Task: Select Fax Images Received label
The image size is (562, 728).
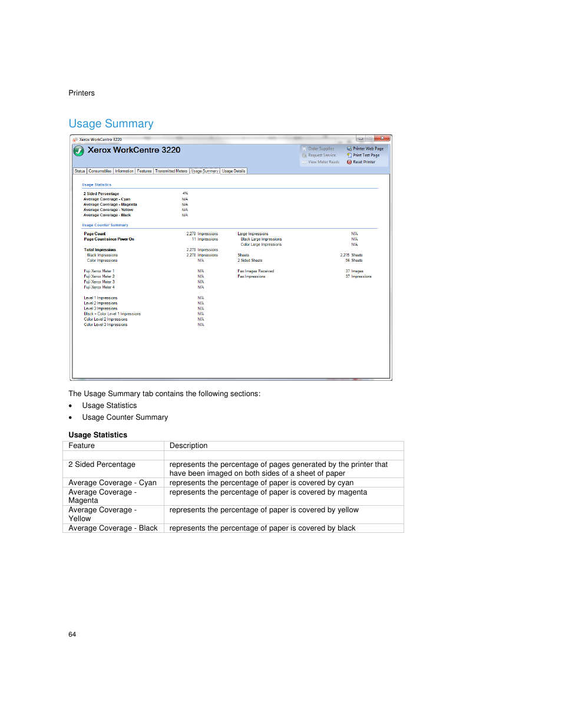Action: coord(256,271)
